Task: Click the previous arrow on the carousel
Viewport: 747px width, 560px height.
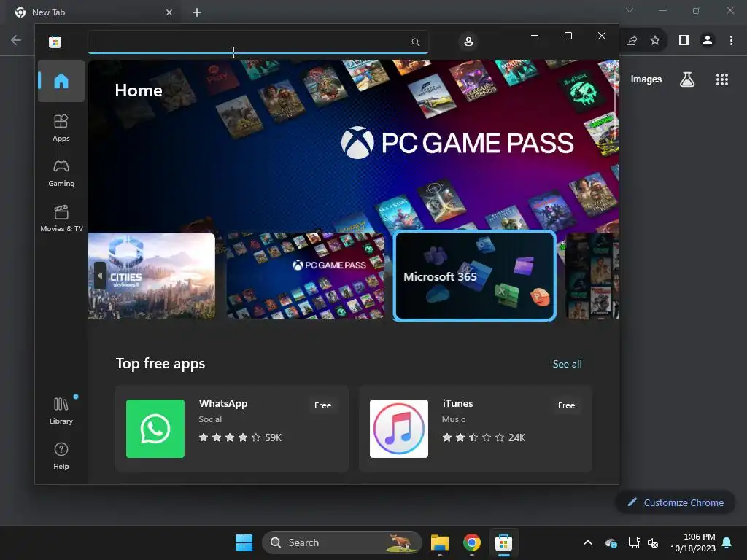Action: coord(99,276)
